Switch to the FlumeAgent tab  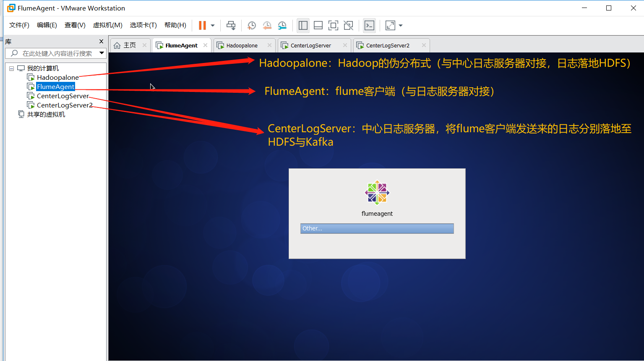tap(181, 45)
